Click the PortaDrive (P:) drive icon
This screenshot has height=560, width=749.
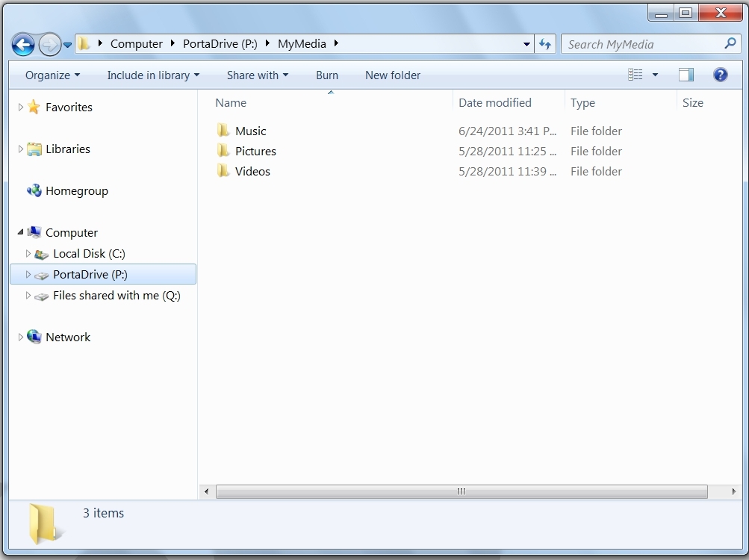[42, 276]
